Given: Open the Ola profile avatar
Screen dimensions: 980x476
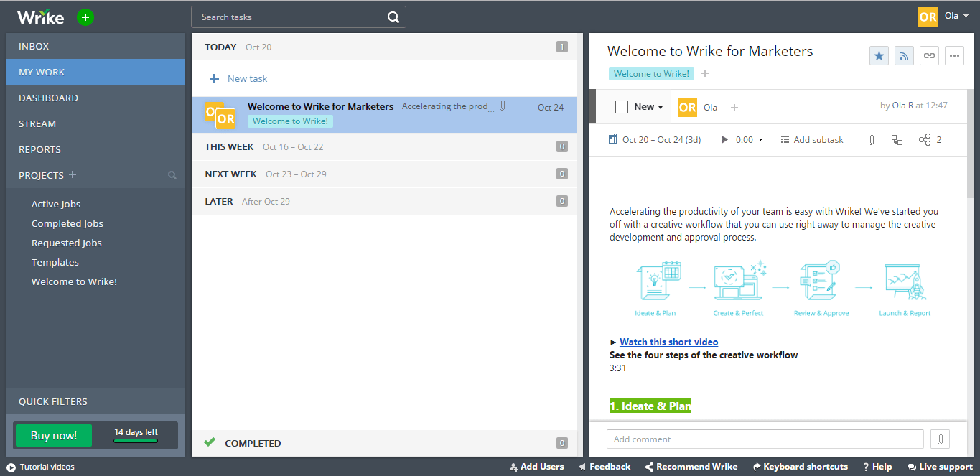Looking at the screenshot, I should tap(928, 17).
